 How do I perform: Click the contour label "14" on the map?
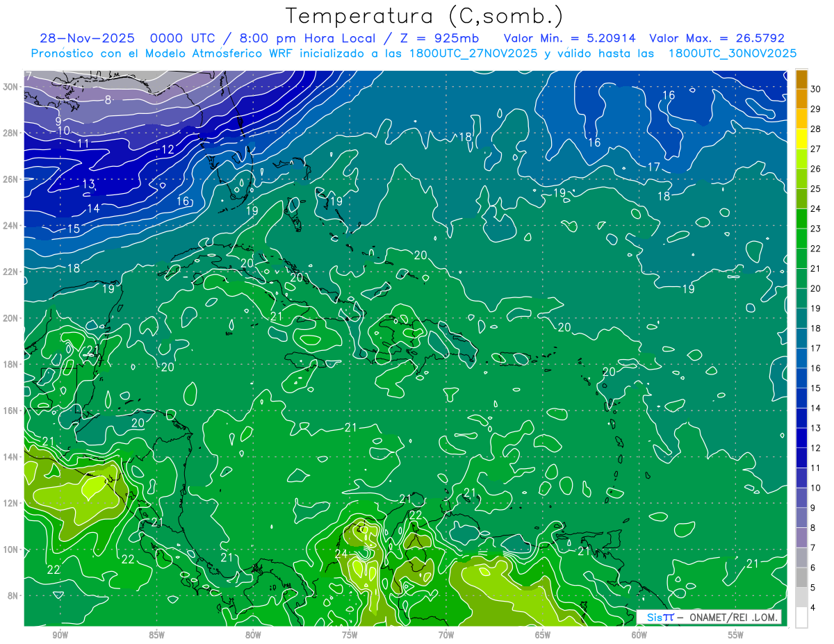[x=93, y=208]
